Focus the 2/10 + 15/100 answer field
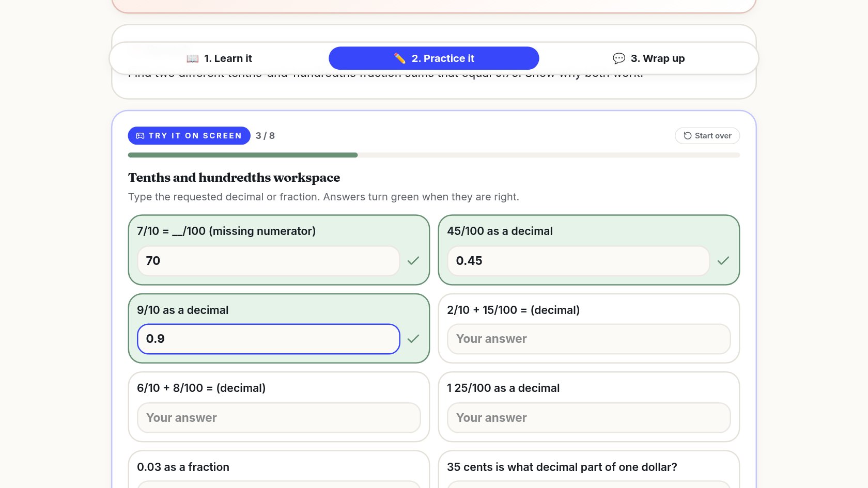The image size is (868, 488). 589,339
